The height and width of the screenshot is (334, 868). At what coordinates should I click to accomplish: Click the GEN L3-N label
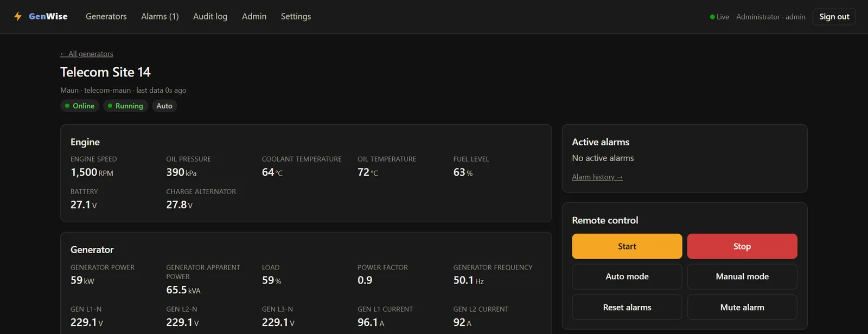277,309
